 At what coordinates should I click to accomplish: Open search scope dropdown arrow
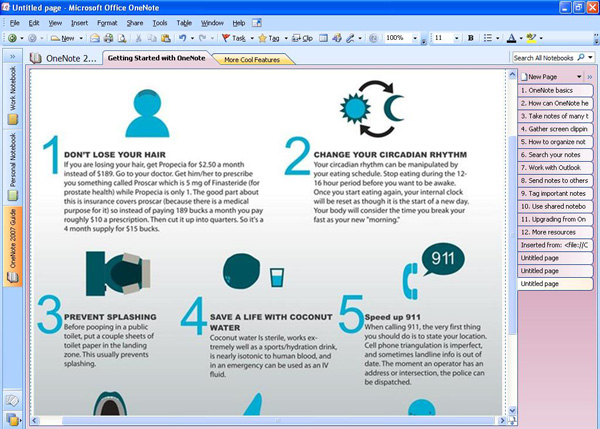tap(590, 57)
